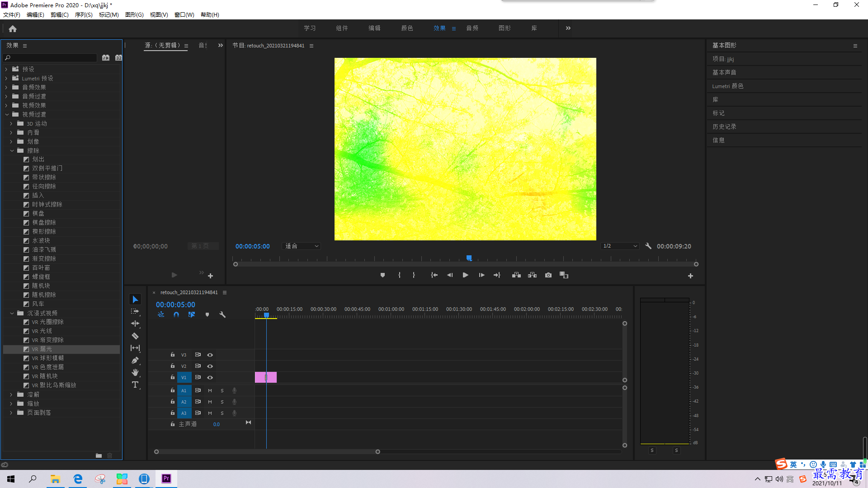Open the 适合 zoom level dropdown
The height and width of the screenshot is (488, 868).
(302, 246)
